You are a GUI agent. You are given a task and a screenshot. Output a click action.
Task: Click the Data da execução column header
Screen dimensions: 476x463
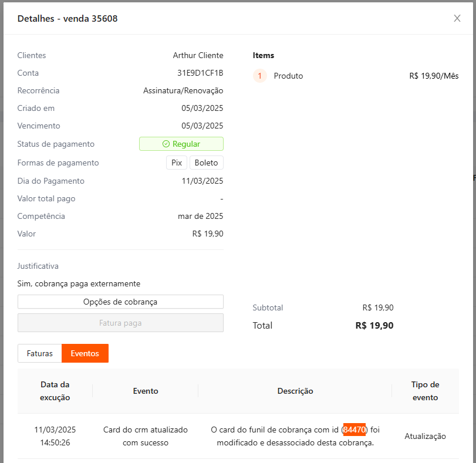pyautogui.click(x=55, y=391)
